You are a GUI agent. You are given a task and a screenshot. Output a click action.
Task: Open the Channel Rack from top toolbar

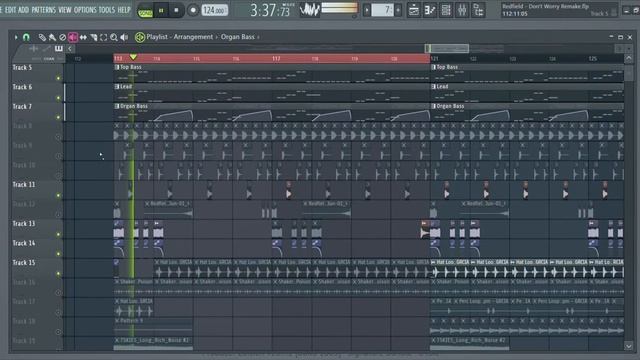[446, 10]
